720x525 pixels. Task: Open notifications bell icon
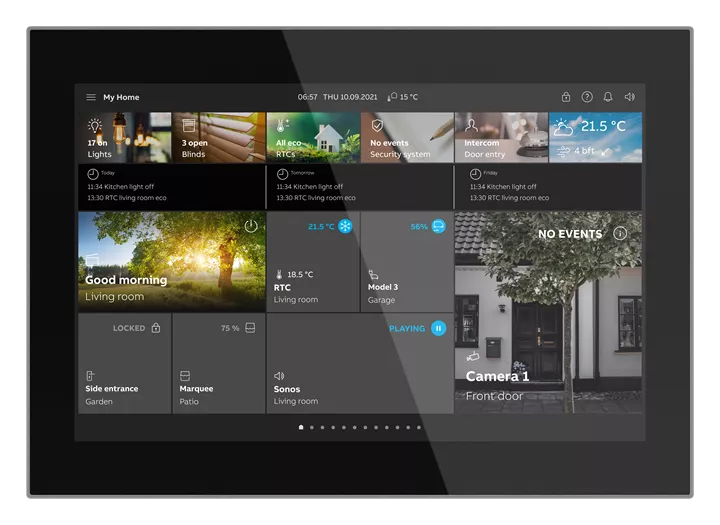pyautogui.click(x=608, y=97)
